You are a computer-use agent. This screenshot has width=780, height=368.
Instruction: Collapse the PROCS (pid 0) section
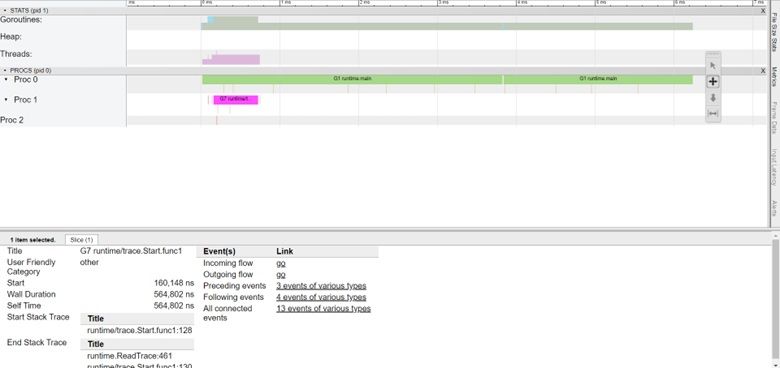5,71
